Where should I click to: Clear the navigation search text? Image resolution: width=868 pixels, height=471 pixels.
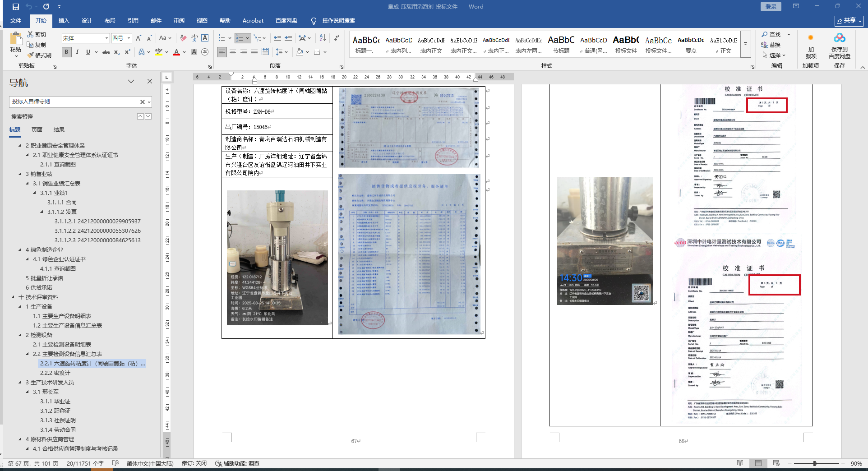pos(143,102)
